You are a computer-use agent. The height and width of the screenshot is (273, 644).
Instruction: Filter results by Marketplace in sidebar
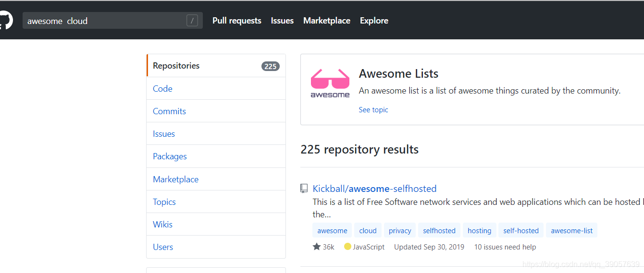216,179
